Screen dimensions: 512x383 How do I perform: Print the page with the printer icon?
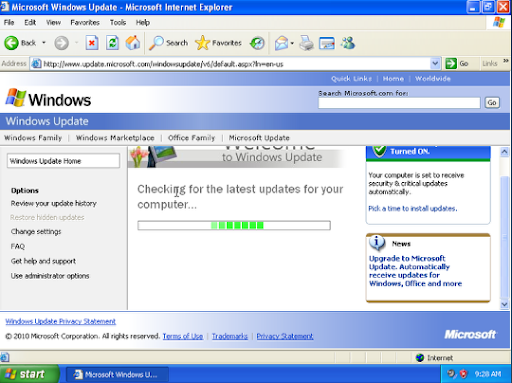[x=306, y=43]
